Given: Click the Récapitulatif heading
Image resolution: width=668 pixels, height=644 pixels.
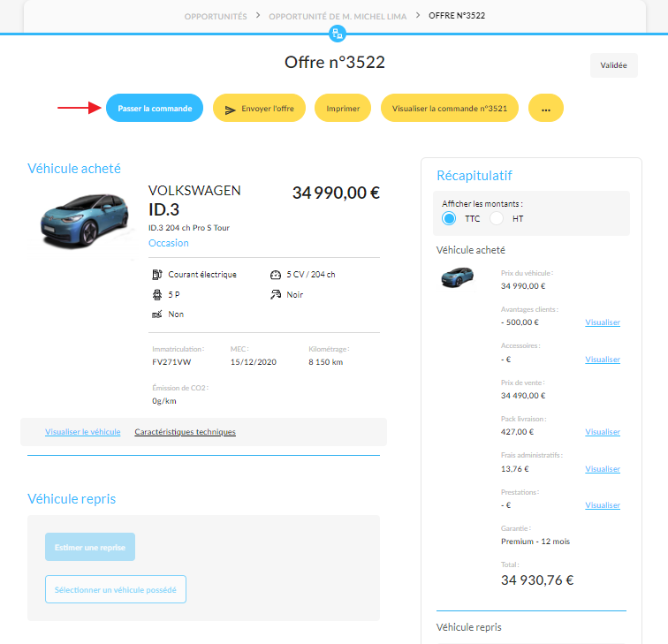Looking at the screenshot, I should click(474, 176).
